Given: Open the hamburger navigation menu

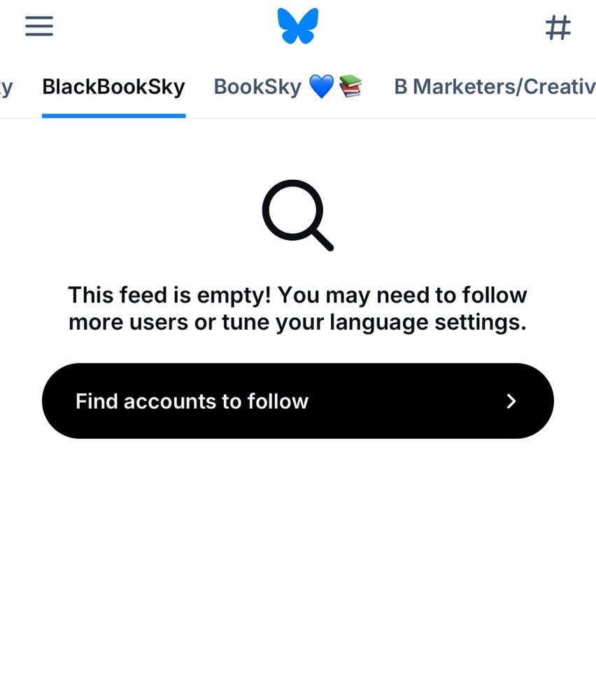Looking at the screenshot, I should pos(39,26).
